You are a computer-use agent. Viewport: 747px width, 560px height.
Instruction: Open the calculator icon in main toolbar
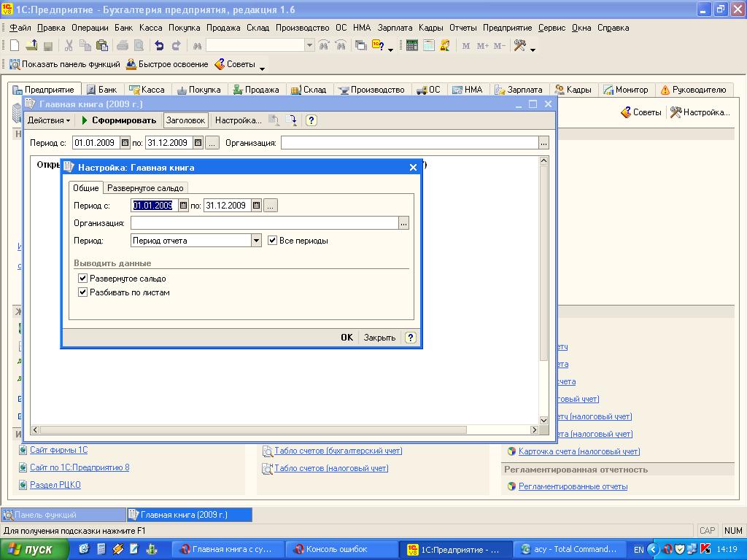[412, 46]
